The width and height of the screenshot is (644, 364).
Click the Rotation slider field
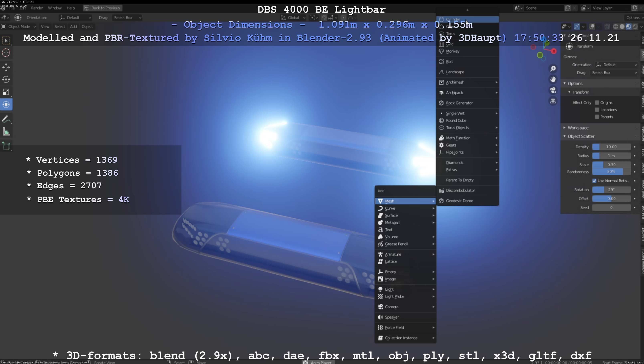612,190
